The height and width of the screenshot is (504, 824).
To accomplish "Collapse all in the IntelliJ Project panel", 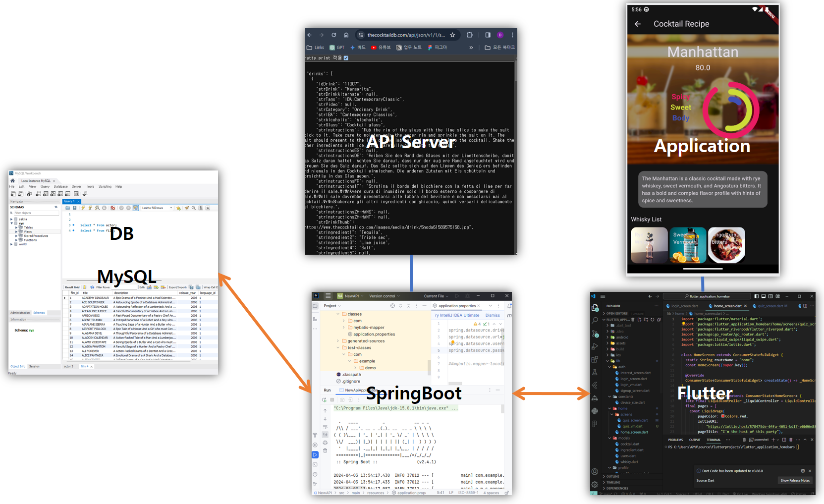I will click(408, 306).
